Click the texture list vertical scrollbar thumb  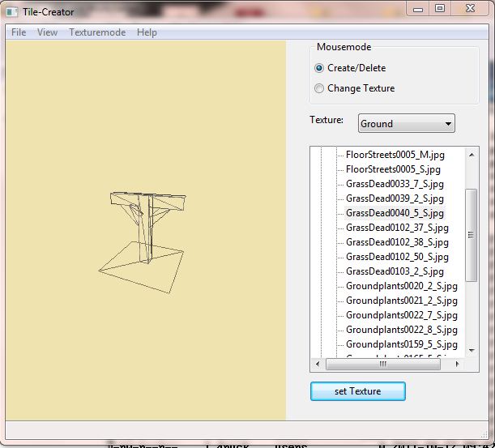tap(471, 235)
